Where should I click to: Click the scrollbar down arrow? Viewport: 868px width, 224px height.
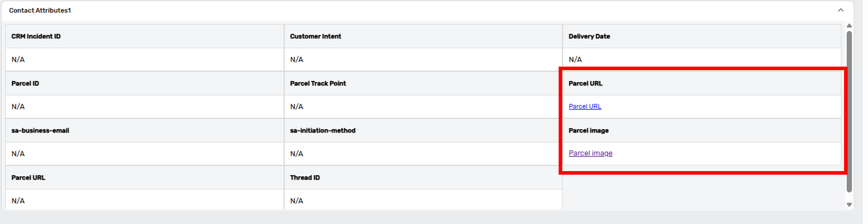tap(849, 204)
